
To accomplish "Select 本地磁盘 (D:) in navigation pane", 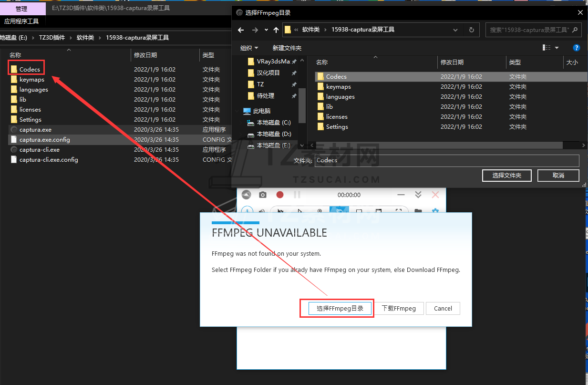I will tap(268, 134).
